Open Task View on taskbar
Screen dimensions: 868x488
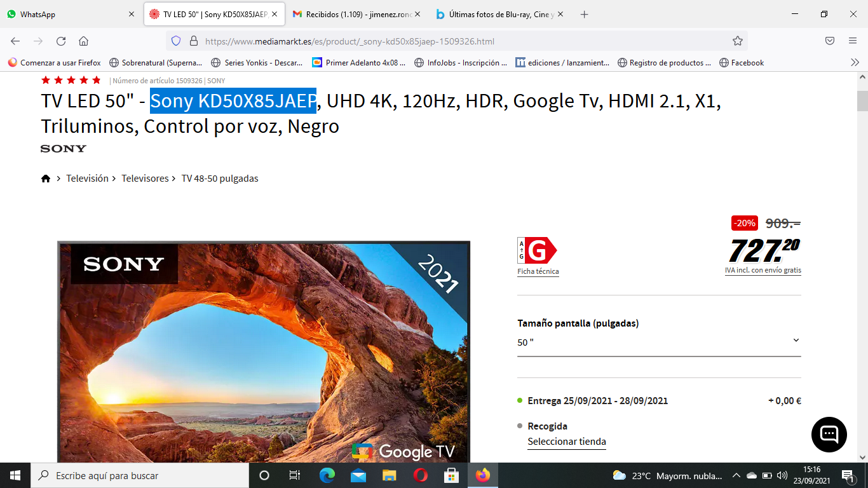coord(295,475)
